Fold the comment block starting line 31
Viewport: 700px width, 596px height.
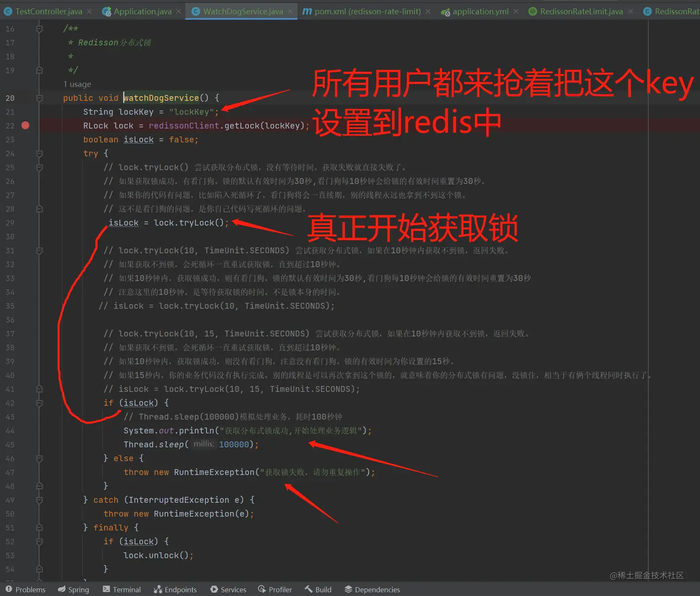[x=39, y=251]
